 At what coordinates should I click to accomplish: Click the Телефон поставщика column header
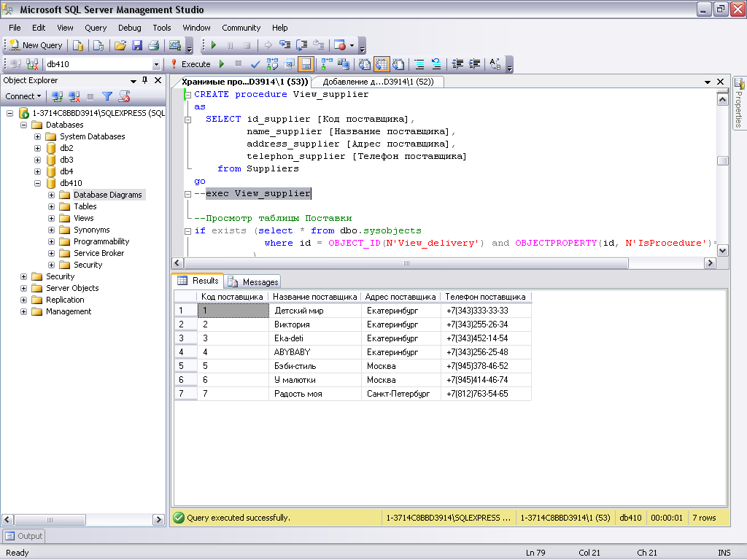point(485,297)
